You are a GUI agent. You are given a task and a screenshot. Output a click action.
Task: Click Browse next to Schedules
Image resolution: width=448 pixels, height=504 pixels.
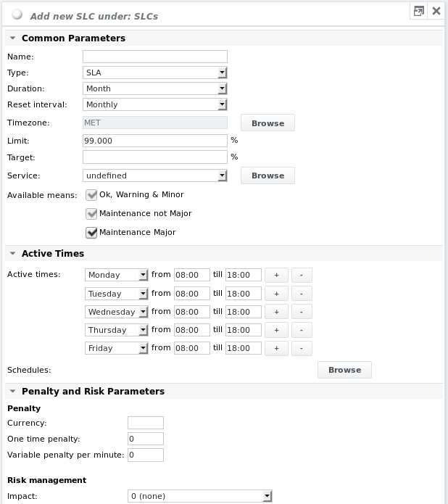(x=344, y=370)
